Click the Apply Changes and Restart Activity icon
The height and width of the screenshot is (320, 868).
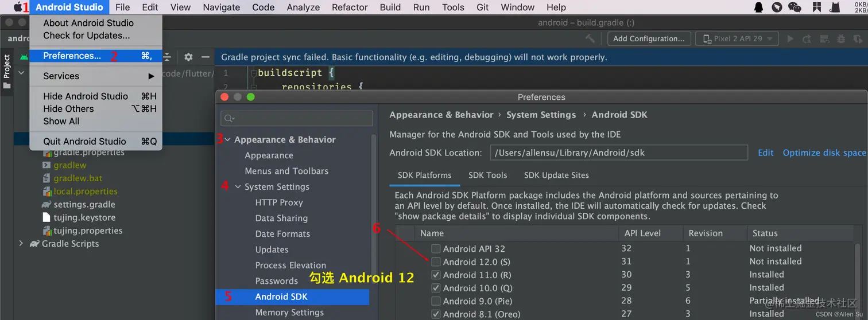pos(807,38)
